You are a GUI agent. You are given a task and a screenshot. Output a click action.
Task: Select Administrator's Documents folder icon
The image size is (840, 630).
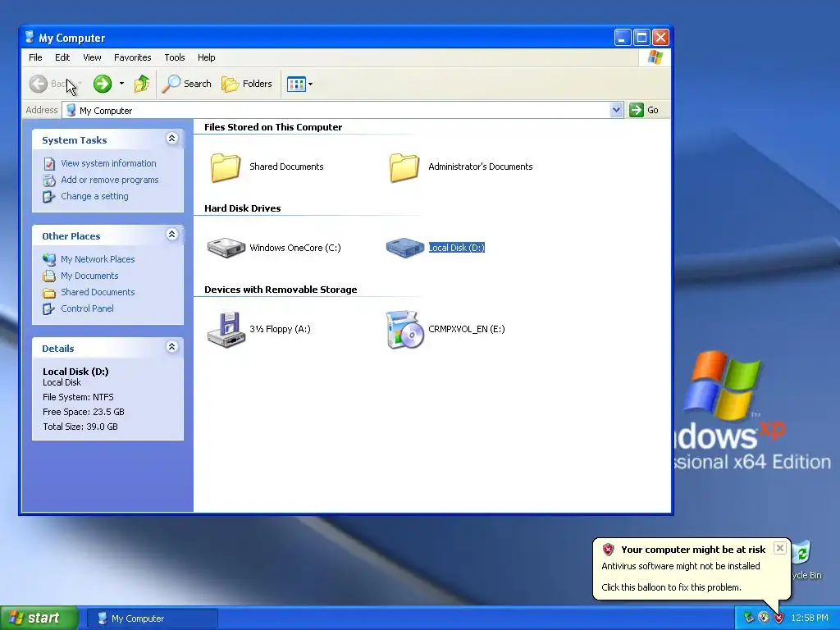click(404, 167)
